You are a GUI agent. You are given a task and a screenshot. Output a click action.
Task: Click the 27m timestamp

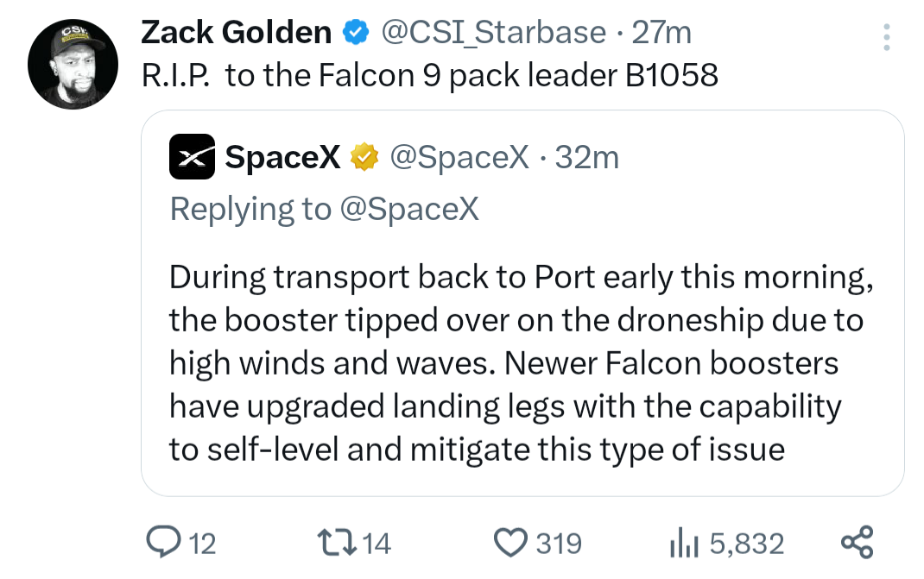click(x=662, y=33)
